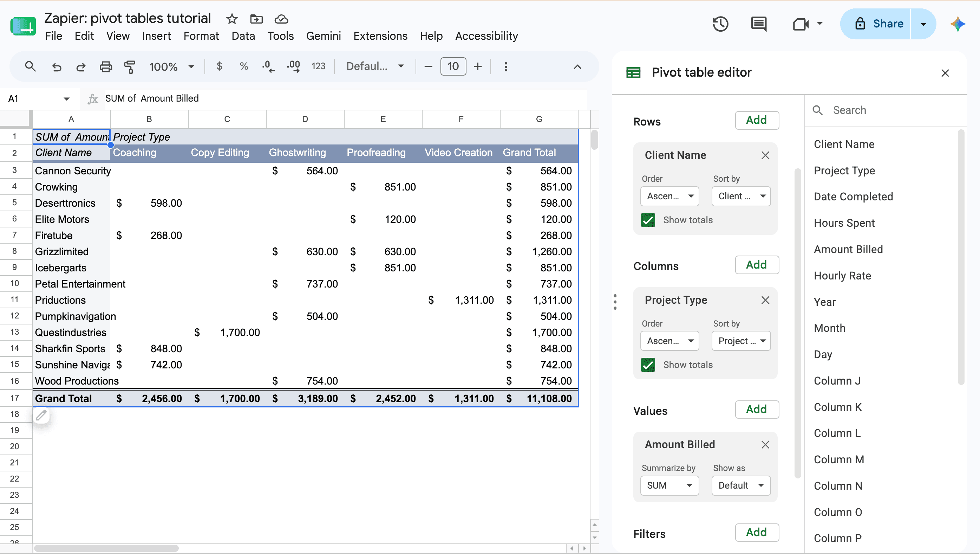This screenshot has height=554, width=980.
Task: Format as percent
Action: click(x=244, y=67)
